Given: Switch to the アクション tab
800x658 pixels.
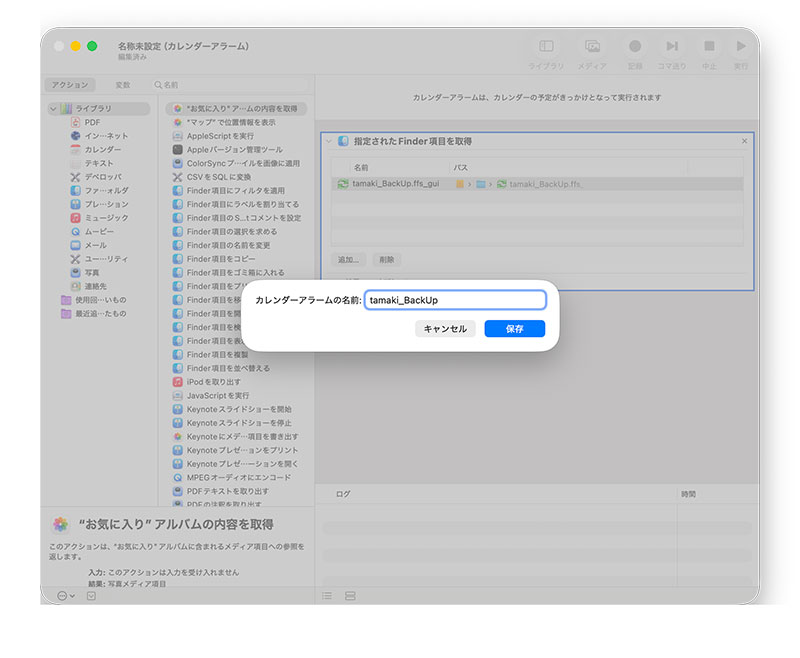Looking at the screenshot, I should 70,85.
